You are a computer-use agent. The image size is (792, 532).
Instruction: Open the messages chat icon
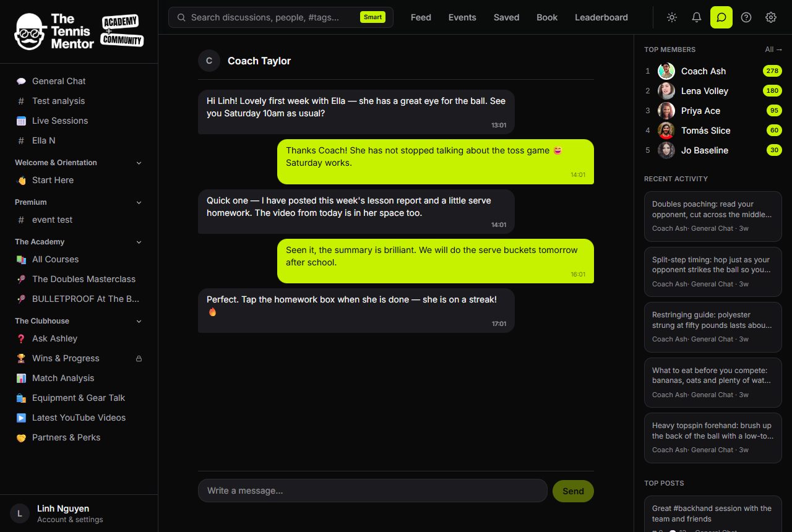coord(721,17)
